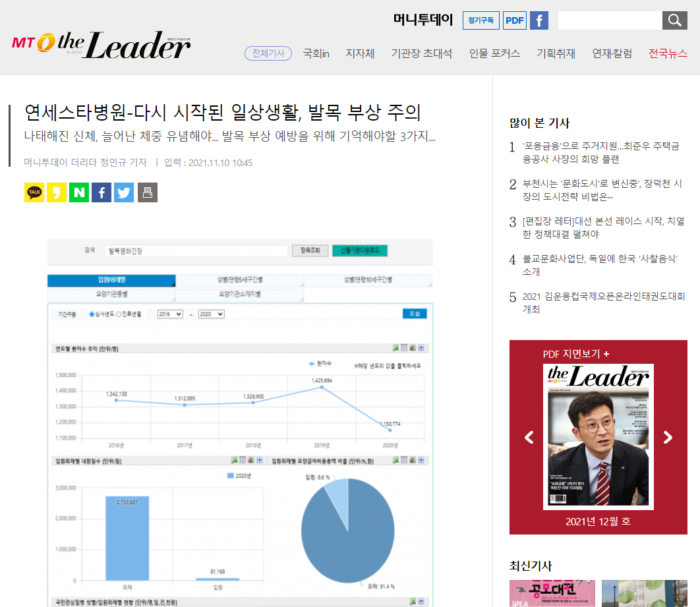Click the 정기구독 subscribe button
700x607 pixels.
coord(481,20)
